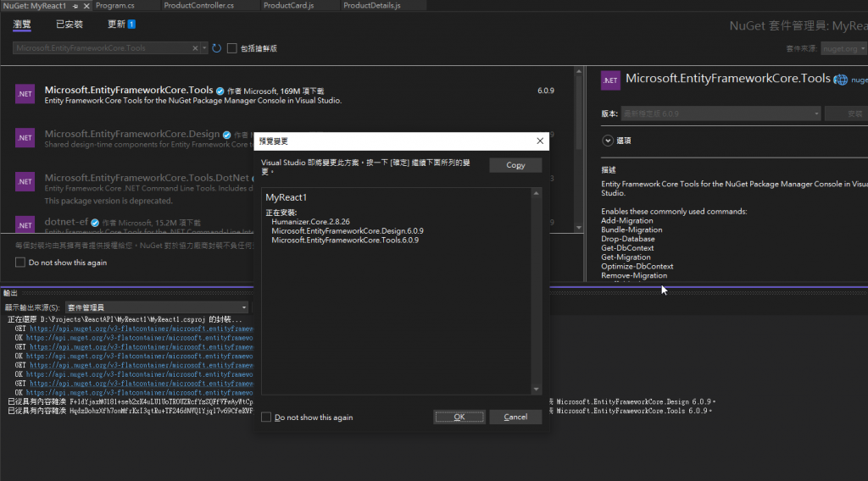Image resolution: width=868 pixels, height=481 pixels.
Task: Toggle include prerelease checkbox
Action: coord(232,48)
